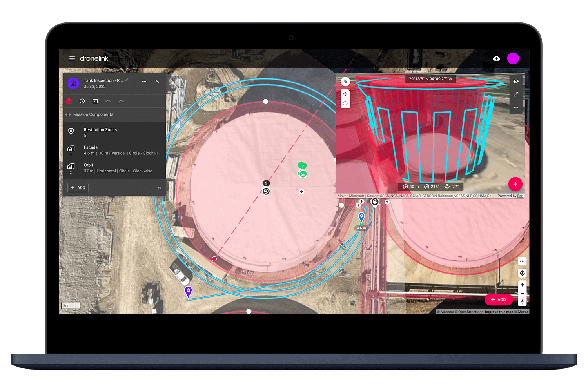Adjust the map tilt stepper at bottom right
Viewport: 588px width, 392px height.
(x=522, y=302)
